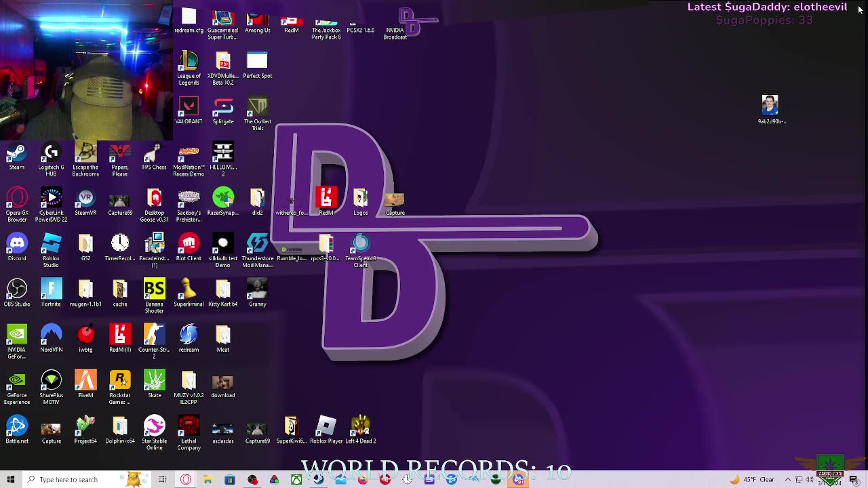Launch Discord desktop icon
The height and width of the screenshot is (488, 868).
pos(17,248)
